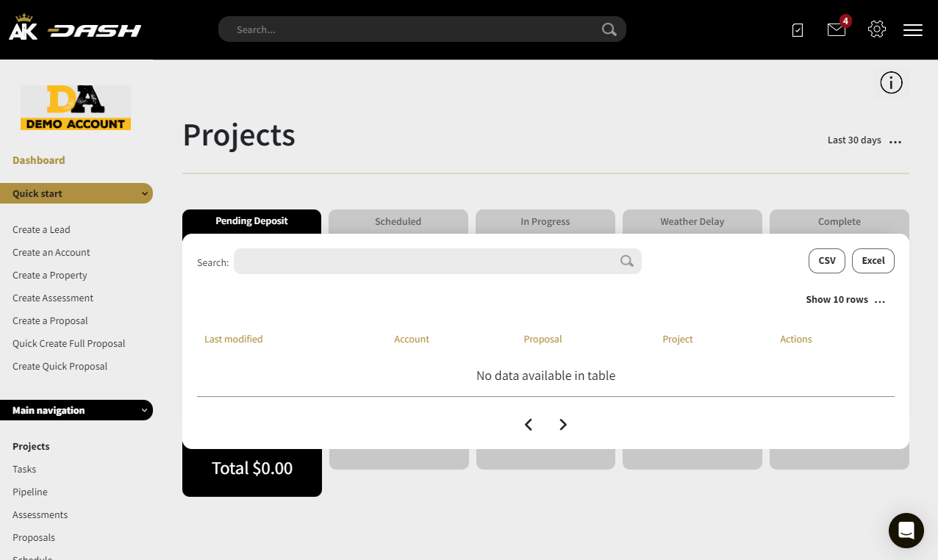
Task: Click the table search magnifier icon
Action: (626, 261)
